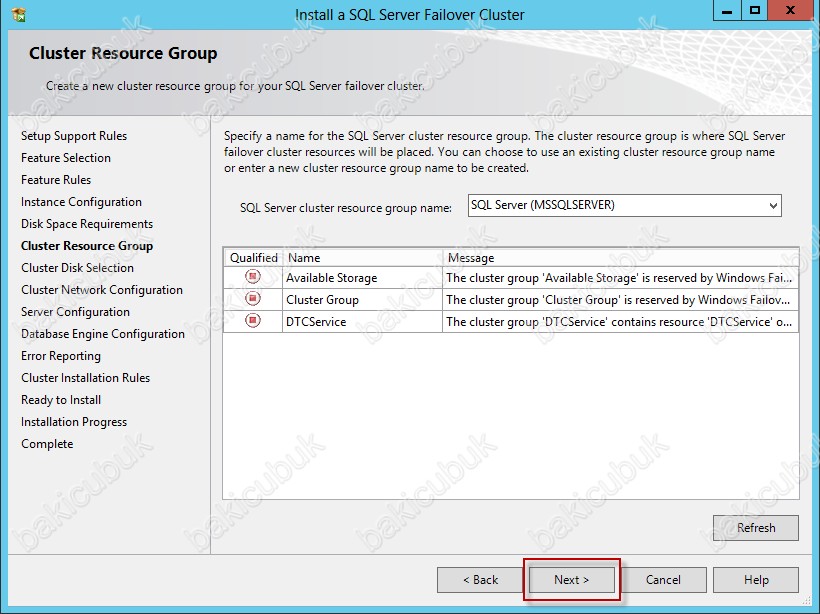Go to the Complete step
Screen dimensions: 820x614
pyautogui.click(x=47, y=444)
